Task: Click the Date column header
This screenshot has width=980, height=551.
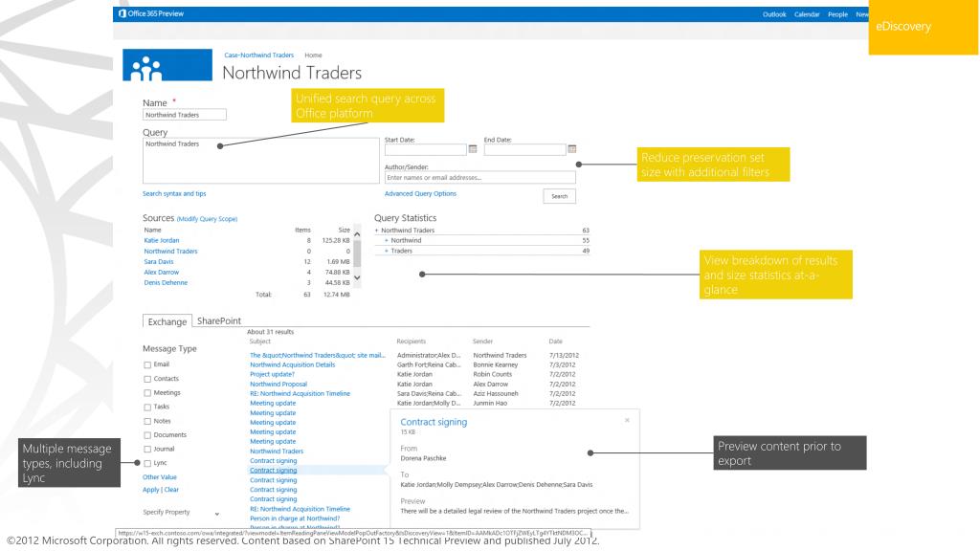Action: pos(556,342)
